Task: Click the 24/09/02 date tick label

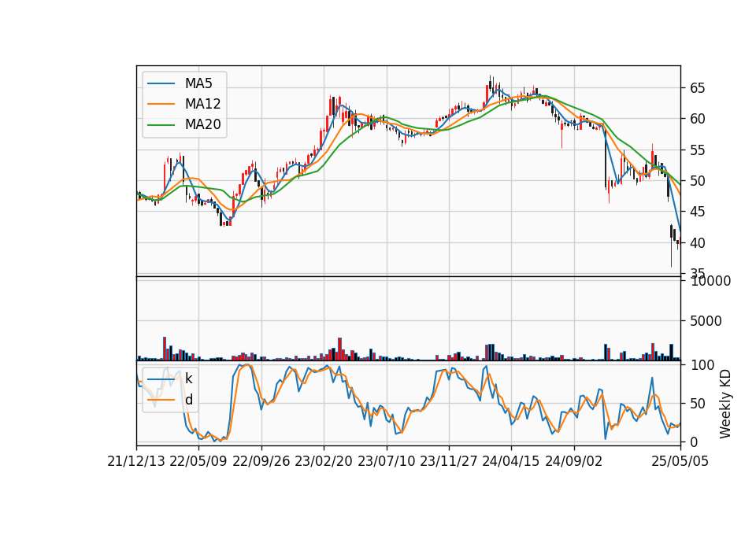Action: click(574, 461)
